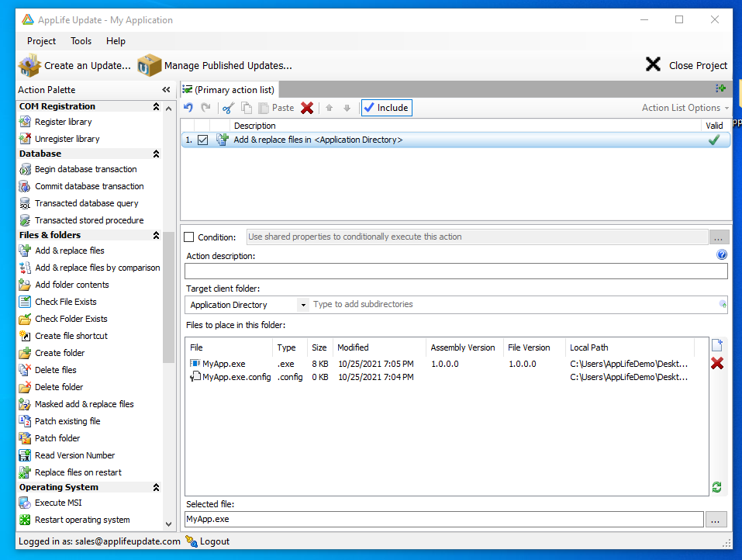
Task: Switch to the Primary action list tab
Action: coord(229,89)
